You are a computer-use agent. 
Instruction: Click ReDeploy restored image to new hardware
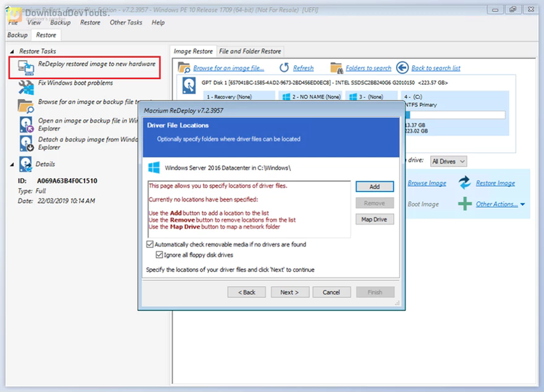click(96, 64)
